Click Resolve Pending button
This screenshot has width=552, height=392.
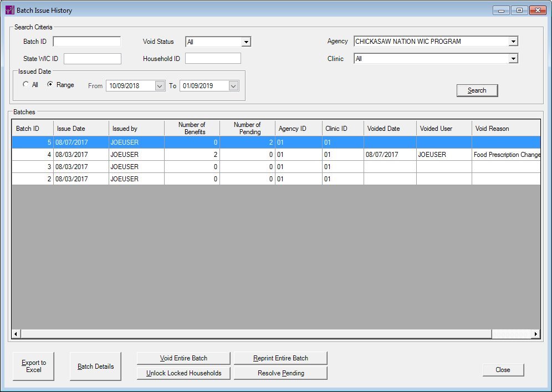point(280,373)
